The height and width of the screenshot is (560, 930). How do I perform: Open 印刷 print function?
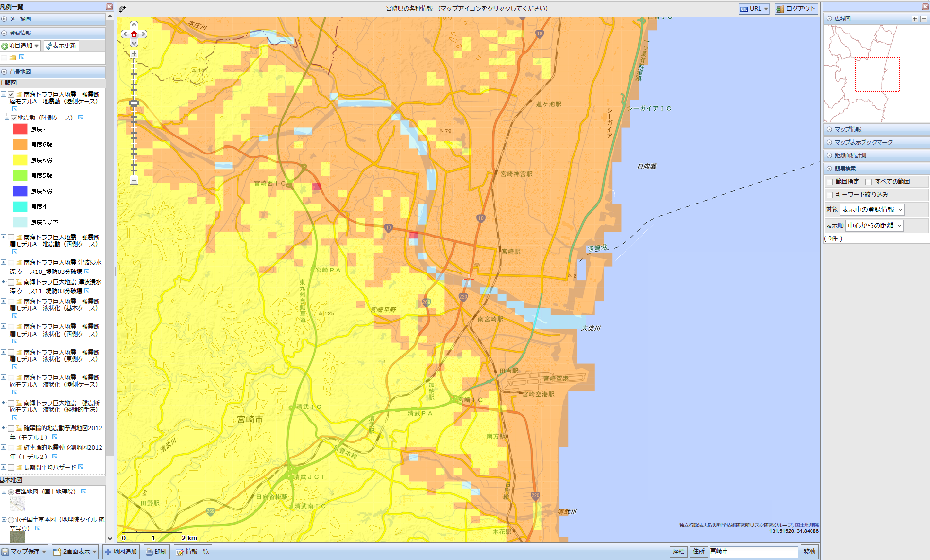(156, 552)
